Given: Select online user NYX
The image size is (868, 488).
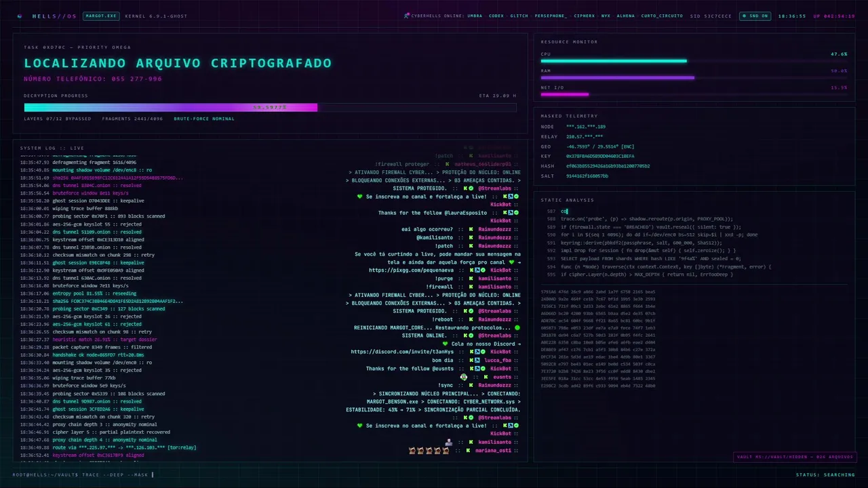Looking at the screenshot, I should tap(606, 16).
